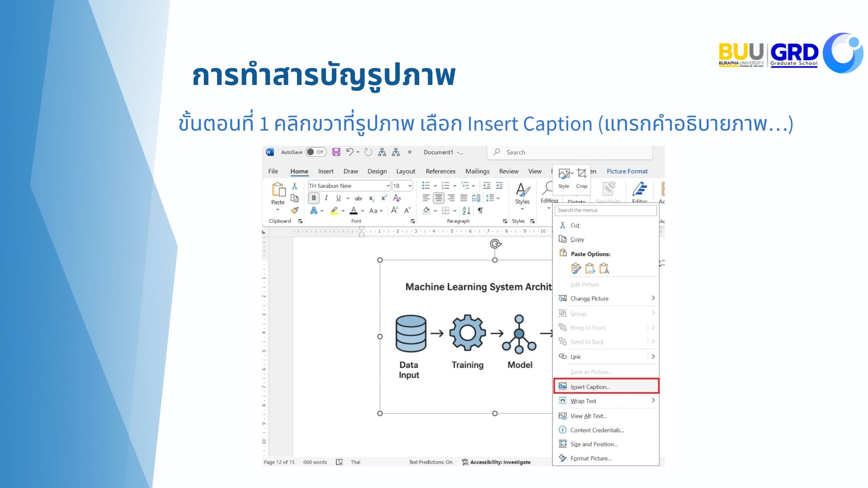Viewport: 868px width, 488px height.
Task: Click the Search the menus field
Action: point(605,210)
